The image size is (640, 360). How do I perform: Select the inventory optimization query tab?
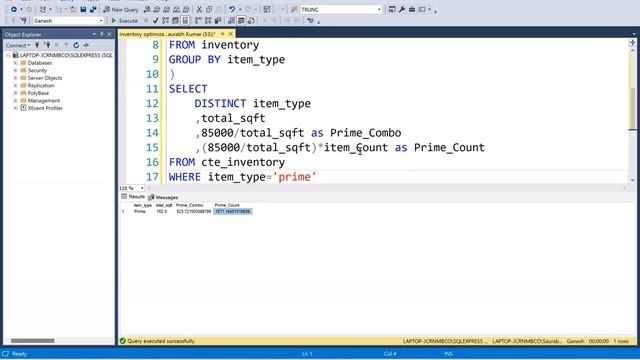tap(167, 34)
